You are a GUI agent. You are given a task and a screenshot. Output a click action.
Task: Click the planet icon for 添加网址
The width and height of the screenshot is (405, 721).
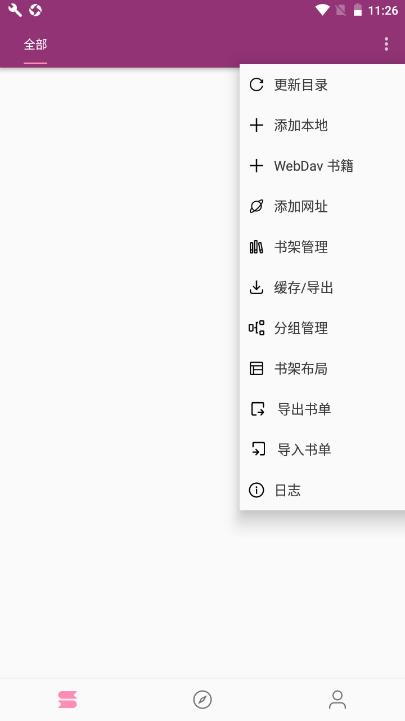(256, 206)
